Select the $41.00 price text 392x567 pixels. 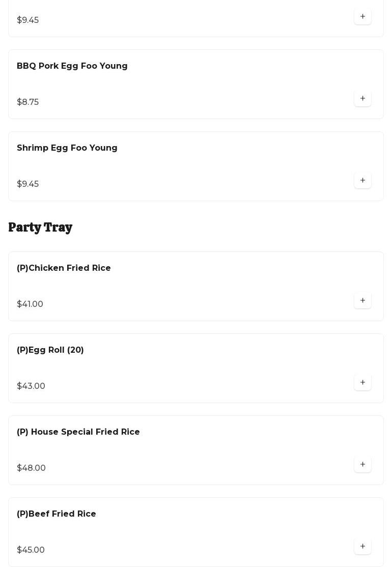click(x=30, y=304)
